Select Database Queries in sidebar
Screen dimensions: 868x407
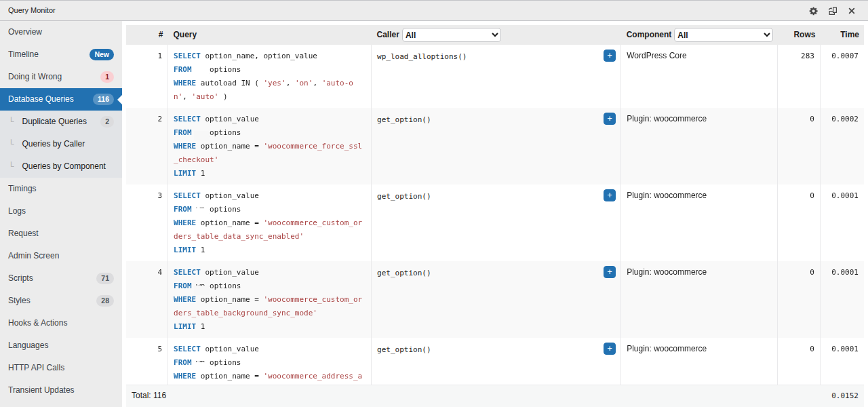(x=61, y=99)
